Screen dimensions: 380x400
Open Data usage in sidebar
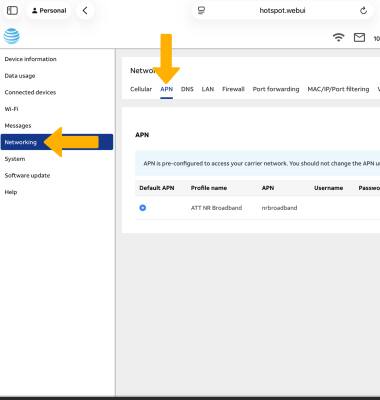[20, 76]
